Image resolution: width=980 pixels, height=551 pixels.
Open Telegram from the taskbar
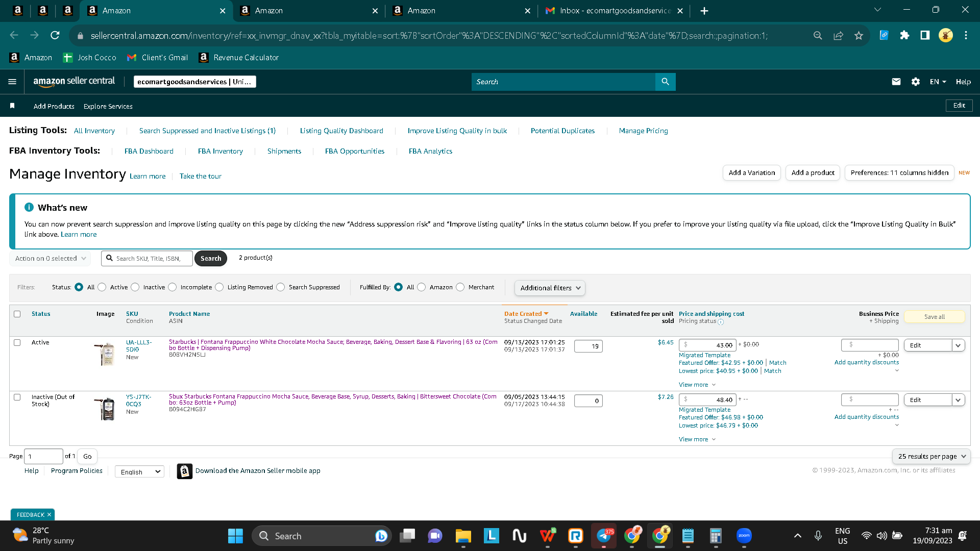pos(604,536)
